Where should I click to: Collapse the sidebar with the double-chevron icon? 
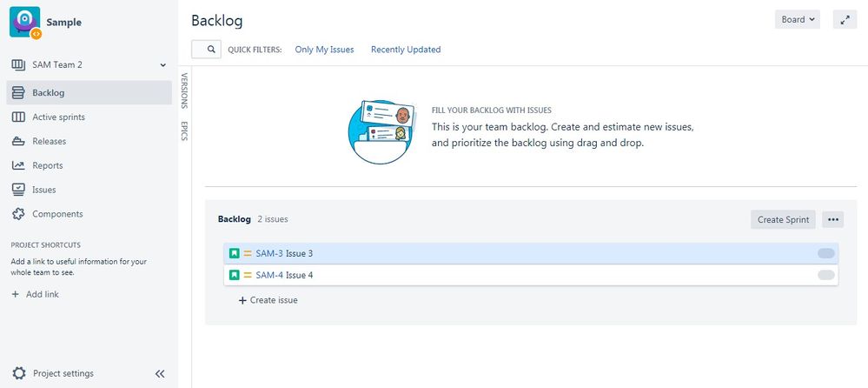(x=159, y=373)
